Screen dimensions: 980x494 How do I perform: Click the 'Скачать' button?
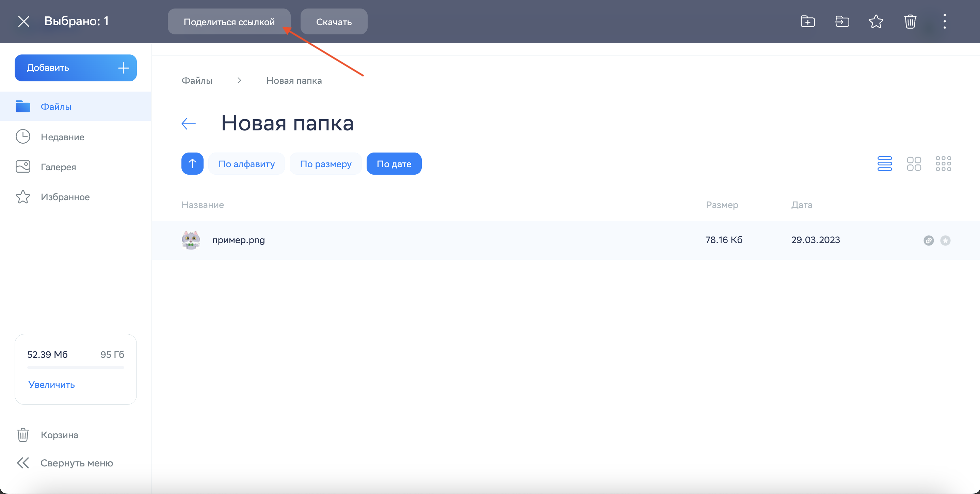pos(334,22)
